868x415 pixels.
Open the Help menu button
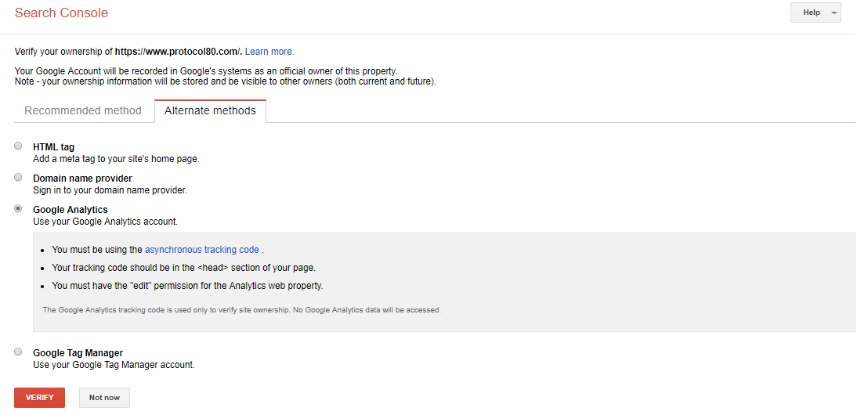click(x=811, y=13)
